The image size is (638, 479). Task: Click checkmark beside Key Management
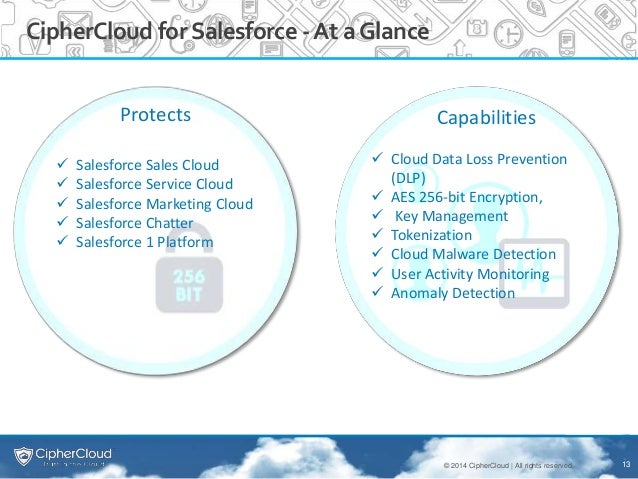click(x=377, y=214)
